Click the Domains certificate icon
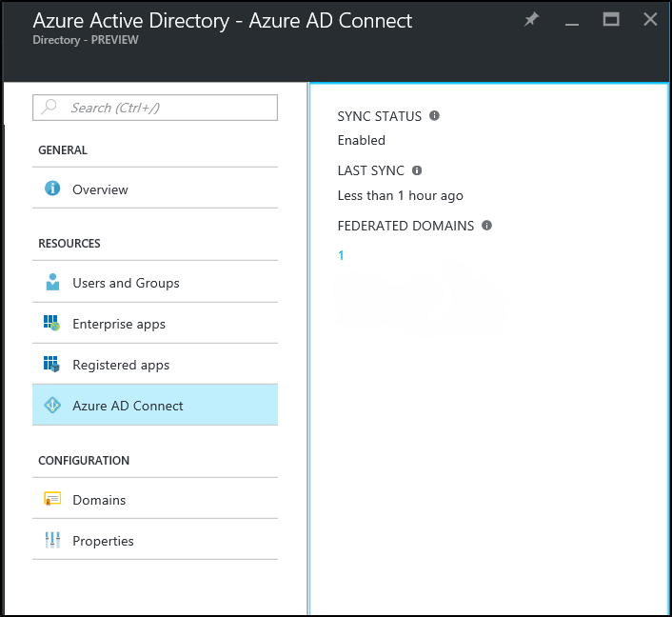The height and width of the screenshot is (617, 672). 52,499
